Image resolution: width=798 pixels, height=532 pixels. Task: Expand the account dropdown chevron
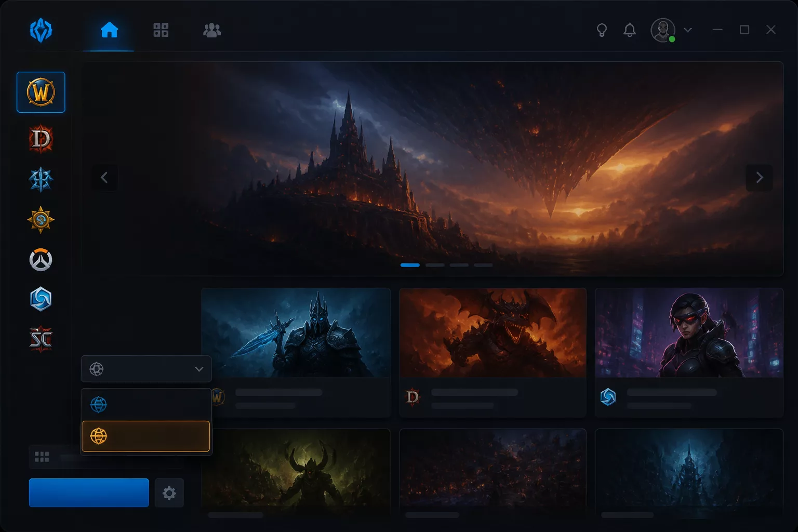pyautogui.click(x=688, y=30)
